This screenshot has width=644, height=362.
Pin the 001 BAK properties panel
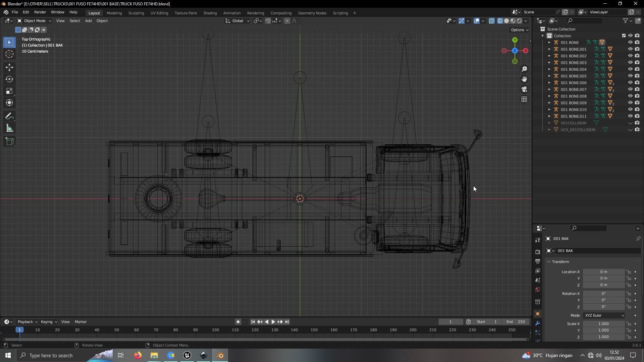(x=638, y=239)
